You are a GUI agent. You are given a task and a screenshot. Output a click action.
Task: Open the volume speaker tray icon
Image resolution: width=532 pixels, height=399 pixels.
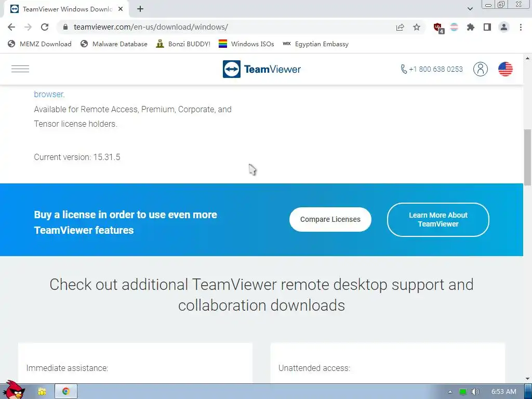coord(475,392)
